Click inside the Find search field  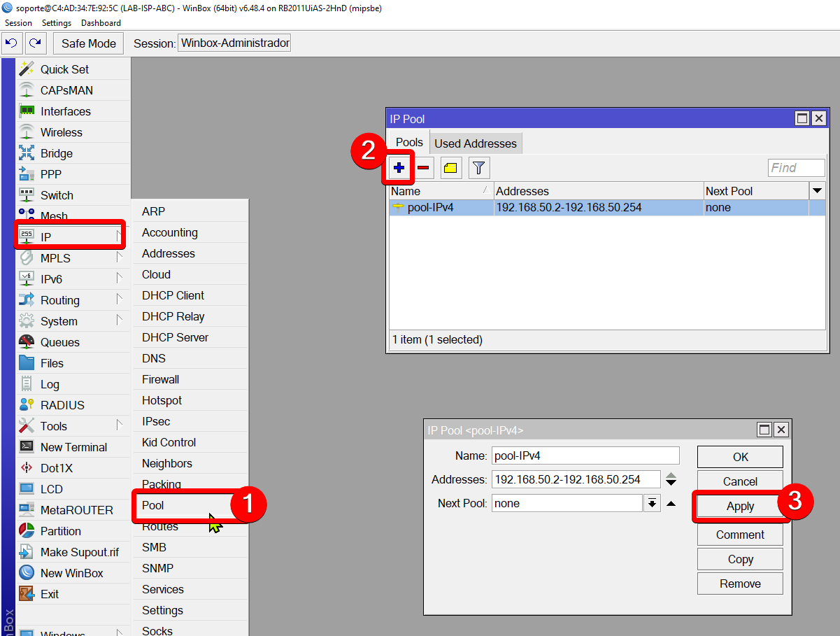[x=796, y=167]
